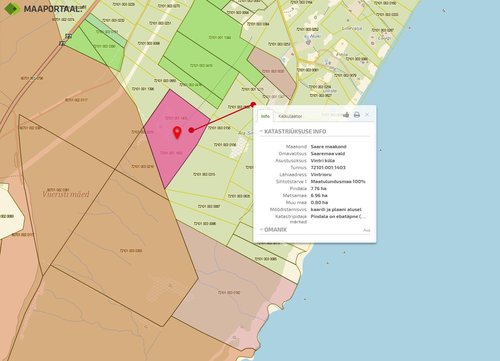This screenshot has width=500, height=361.
Task: Click the red location pin marker
Action: coord(177,133)
